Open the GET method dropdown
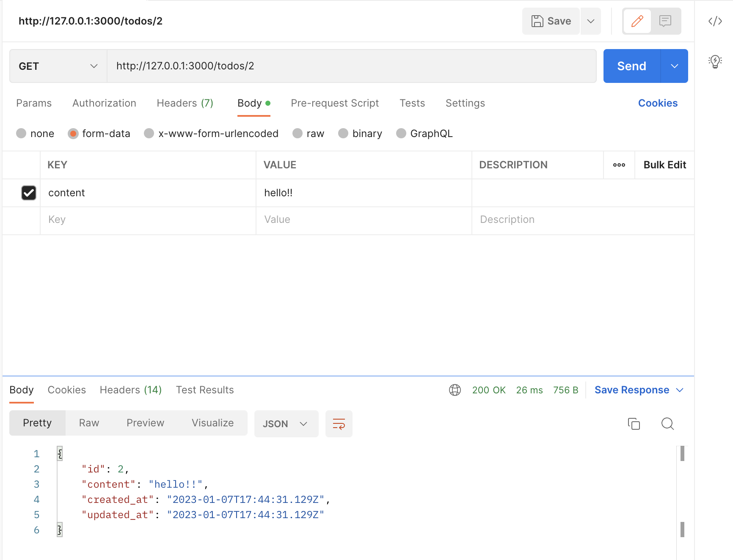 pyautogui.click(x=58, y=66)
